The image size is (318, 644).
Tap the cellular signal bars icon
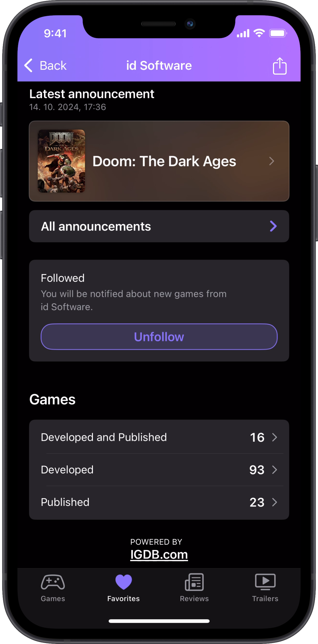click(x=243, y=33)
